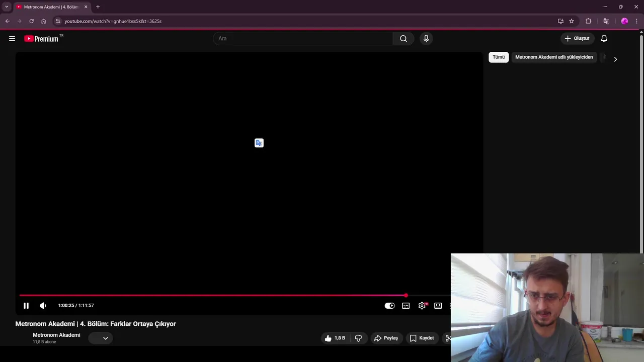
Task: Focus the Ara search field
Action: [303, 39]
